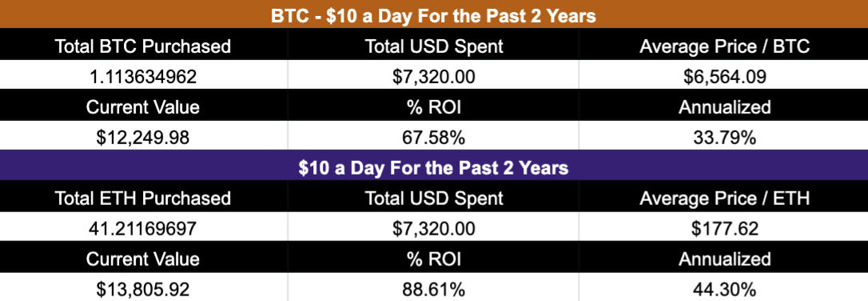Select the $6,564.09 average price cell
The width and height of the screenshot is (868, 301).
coord(724,76)
